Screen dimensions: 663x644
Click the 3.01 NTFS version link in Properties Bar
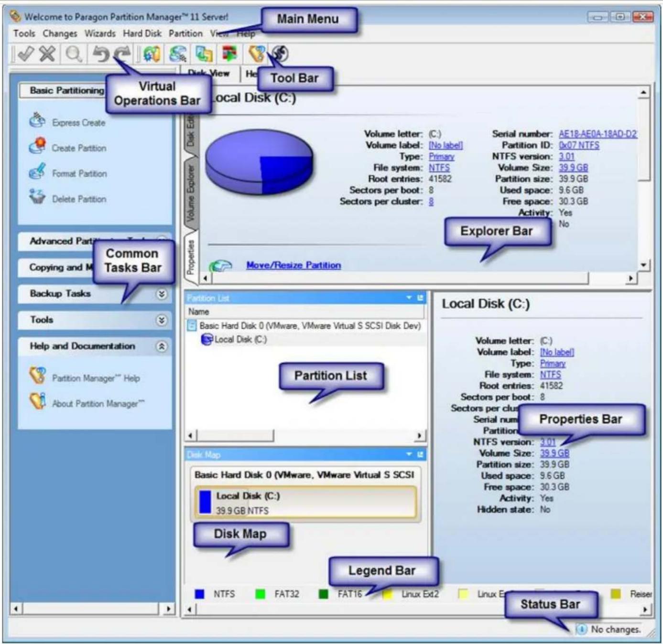pos(548,442)
